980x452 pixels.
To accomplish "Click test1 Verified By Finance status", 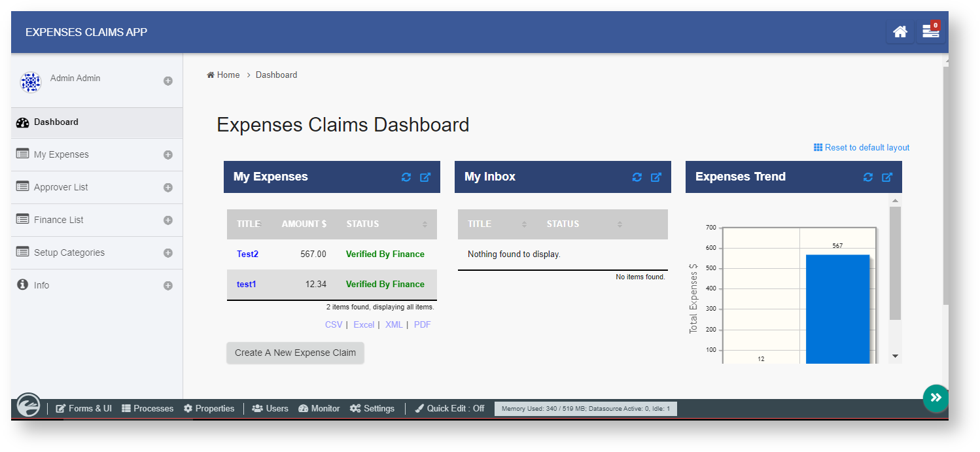I will click(385, 285).
